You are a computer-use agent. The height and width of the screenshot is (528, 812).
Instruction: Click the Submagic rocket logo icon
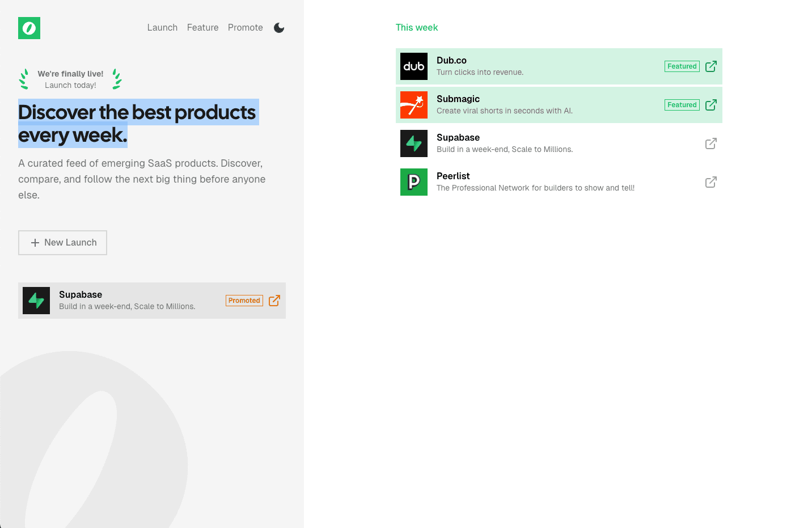(x=414, y=105)
